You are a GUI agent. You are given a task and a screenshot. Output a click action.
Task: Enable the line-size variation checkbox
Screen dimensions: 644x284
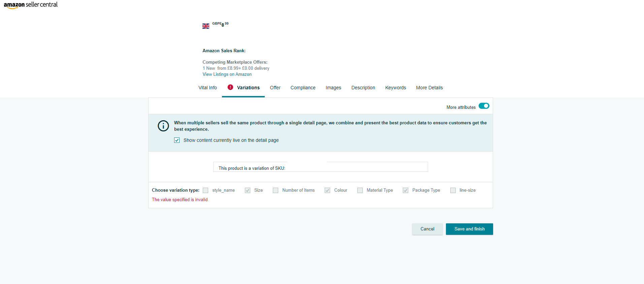(x=453, y=190)
